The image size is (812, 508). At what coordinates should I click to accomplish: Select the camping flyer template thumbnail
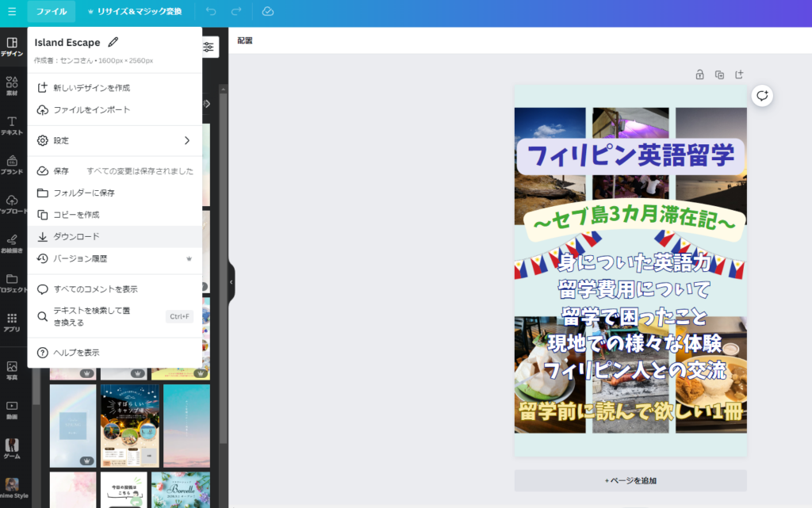(x=129, y=426)
